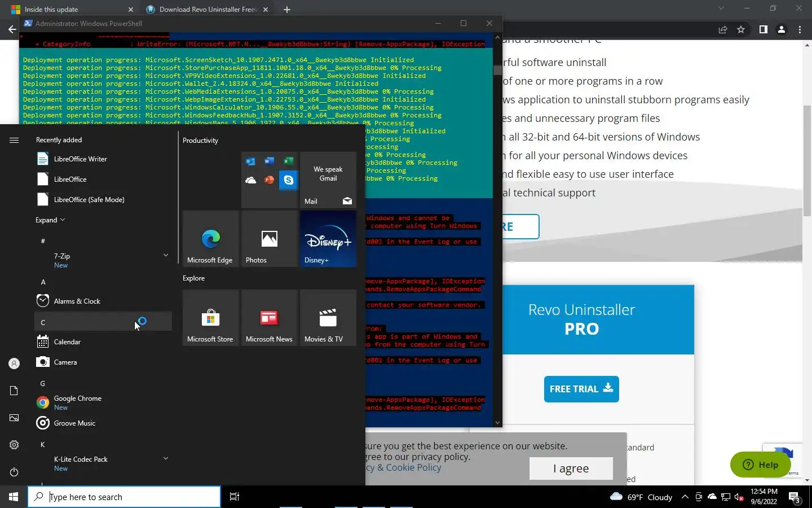Open the Cookie Policy link
The image size is (812, 508).
pos(403,467)
